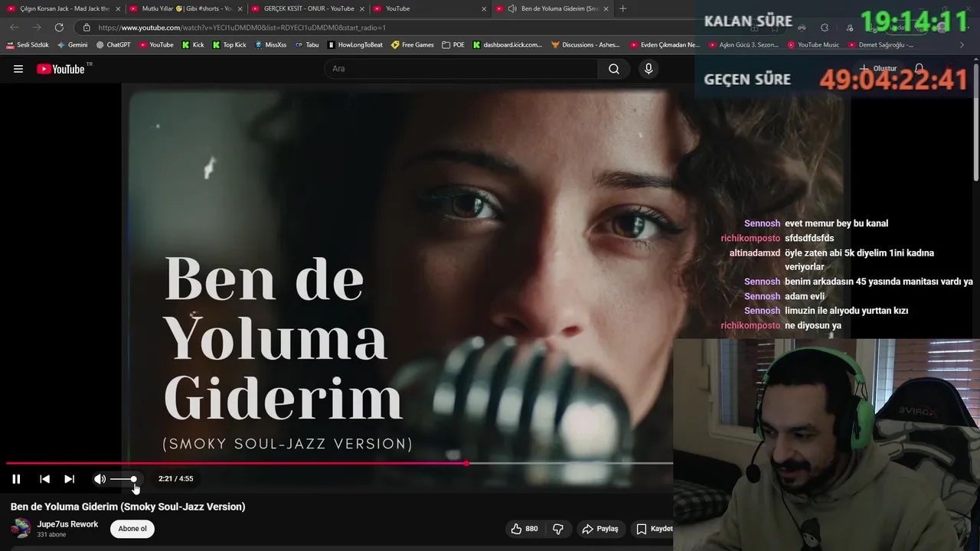Open site info icon in address bar

coord(87,28)
